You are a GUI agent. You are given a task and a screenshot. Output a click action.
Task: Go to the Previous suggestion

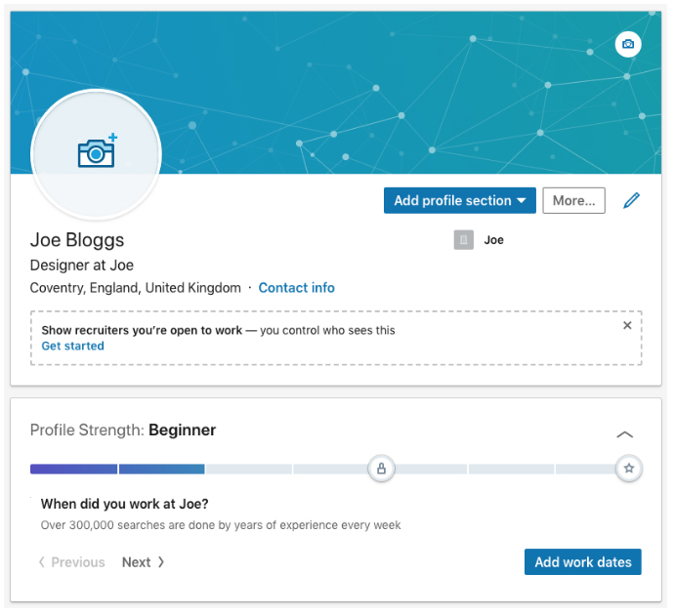point(71,562)
